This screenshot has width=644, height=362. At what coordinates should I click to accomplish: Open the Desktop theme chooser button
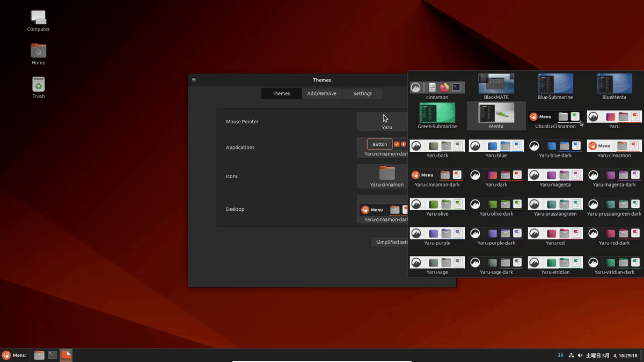click(383, 209)
